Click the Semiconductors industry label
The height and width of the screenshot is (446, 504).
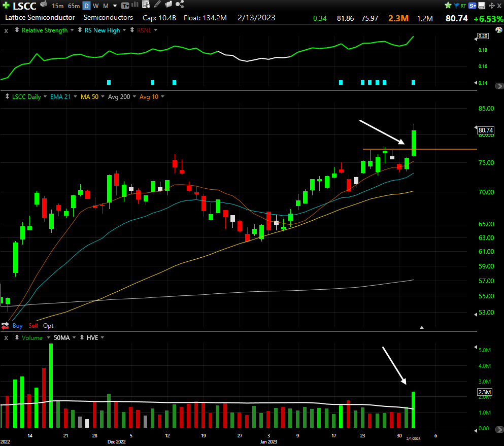(x=108, y=18)
